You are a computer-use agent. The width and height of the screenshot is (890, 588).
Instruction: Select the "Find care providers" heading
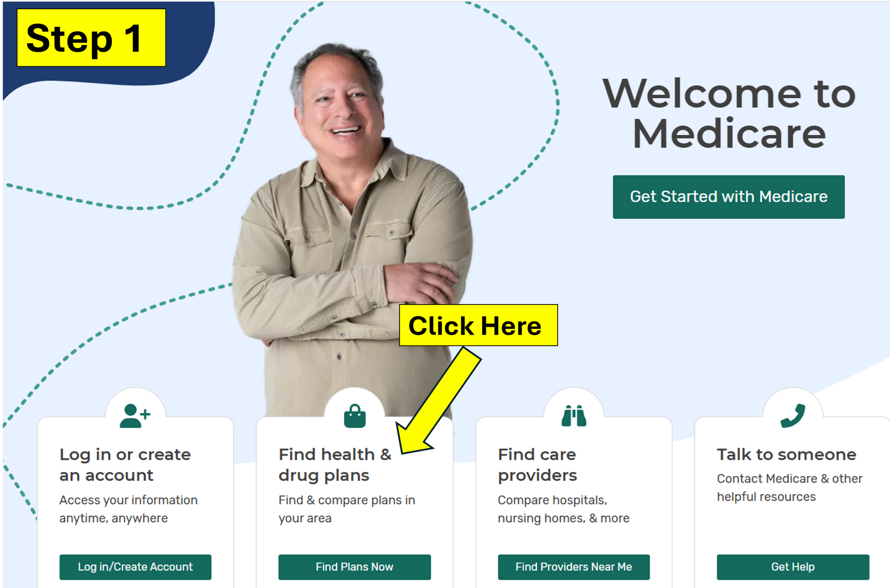[x=538, y=465]
